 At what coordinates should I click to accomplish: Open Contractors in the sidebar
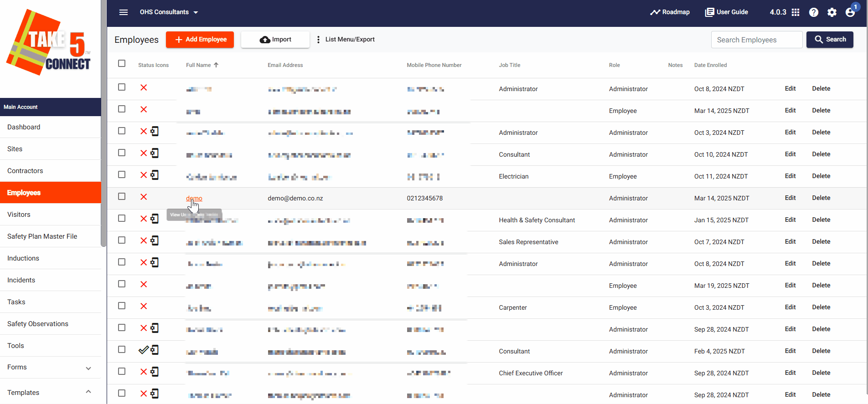click(51, 171)
